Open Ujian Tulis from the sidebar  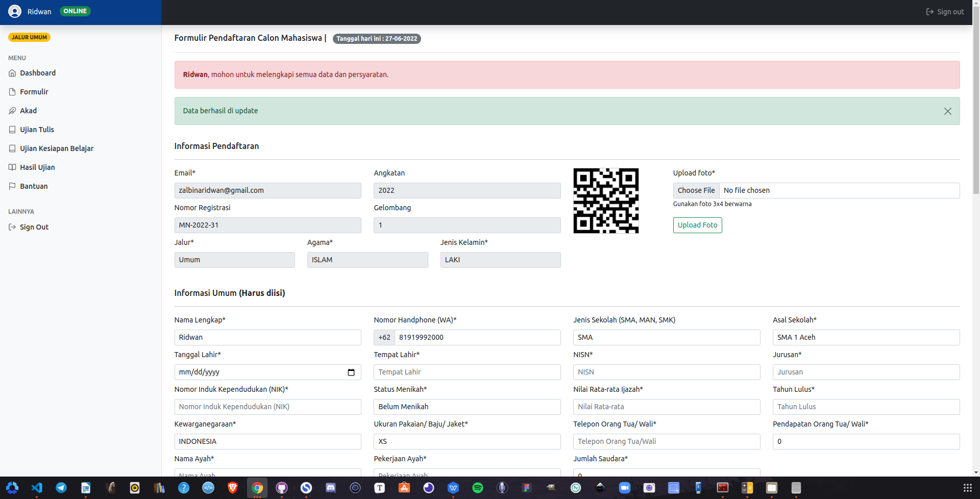pyautogui.click(x=37, y=130)
